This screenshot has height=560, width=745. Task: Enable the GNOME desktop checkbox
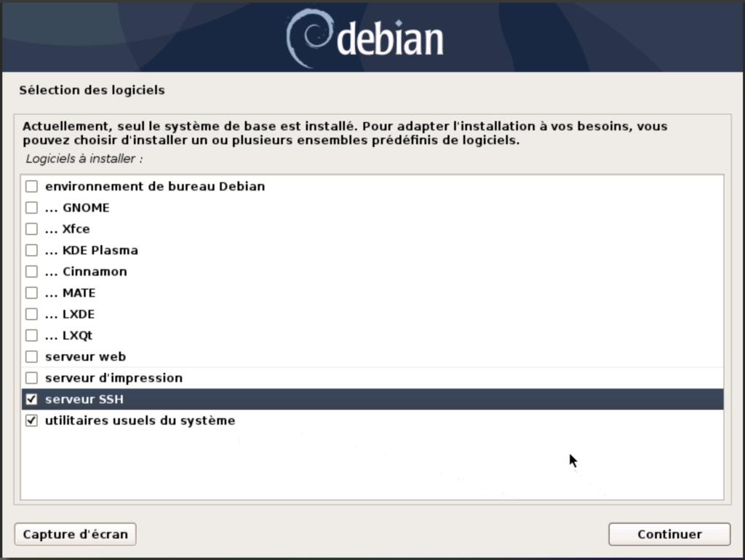pyautogui.click(x=31, y=207)
